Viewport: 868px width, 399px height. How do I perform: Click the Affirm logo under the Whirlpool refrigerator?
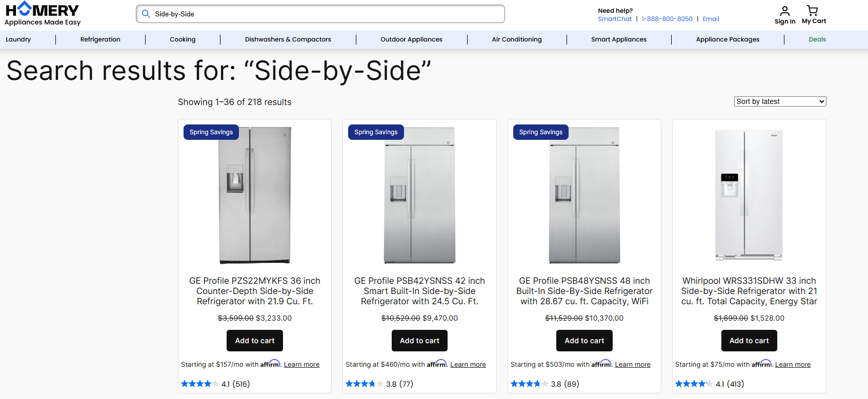tap(761, 364)
